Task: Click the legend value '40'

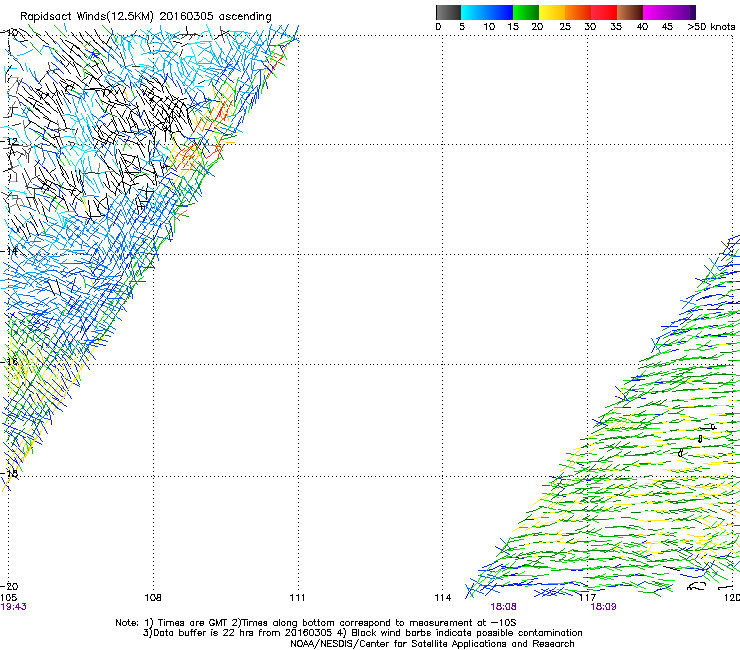Action: [642, 27]
